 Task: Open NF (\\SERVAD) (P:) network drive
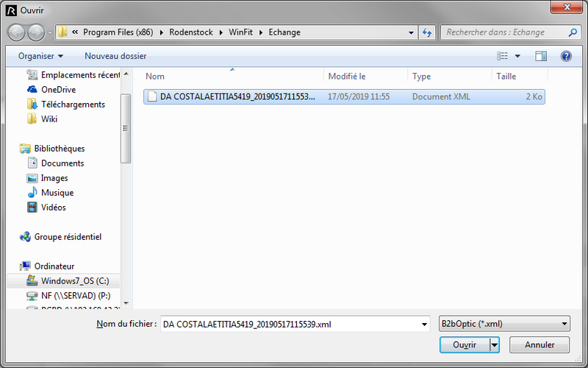click(x=69, y=296)
